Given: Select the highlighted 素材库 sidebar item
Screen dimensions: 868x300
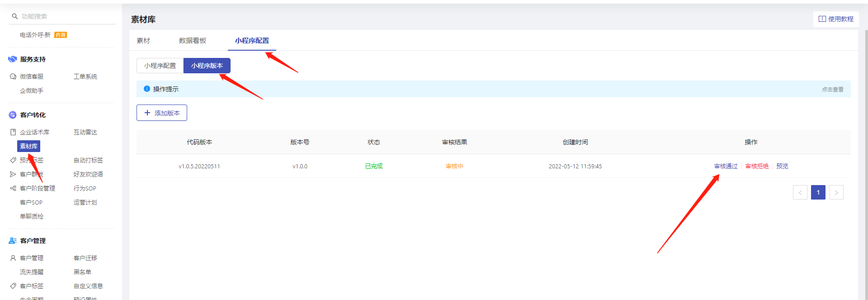Looking at the screenshot, I should [x=28, y=146].
